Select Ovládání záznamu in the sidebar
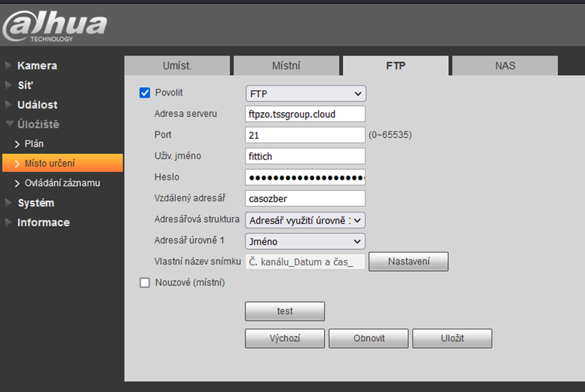 click(x=62, y=183)
